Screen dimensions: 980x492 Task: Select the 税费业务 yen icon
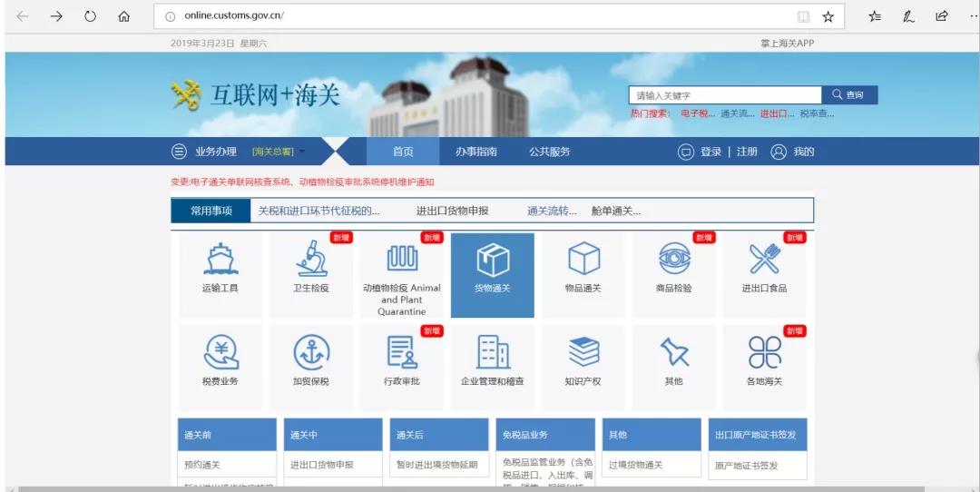(220, 352)
